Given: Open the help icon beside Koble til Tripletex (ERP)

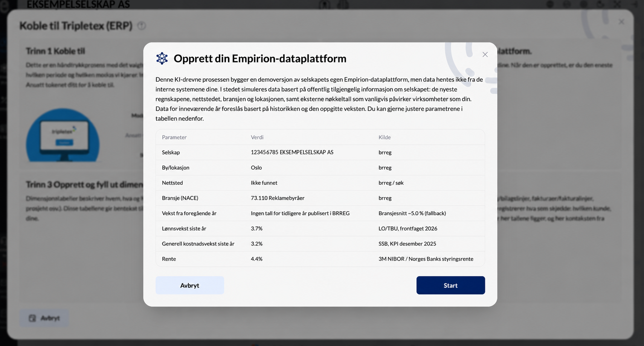Looking at the screenshot, I should [142, 26].
